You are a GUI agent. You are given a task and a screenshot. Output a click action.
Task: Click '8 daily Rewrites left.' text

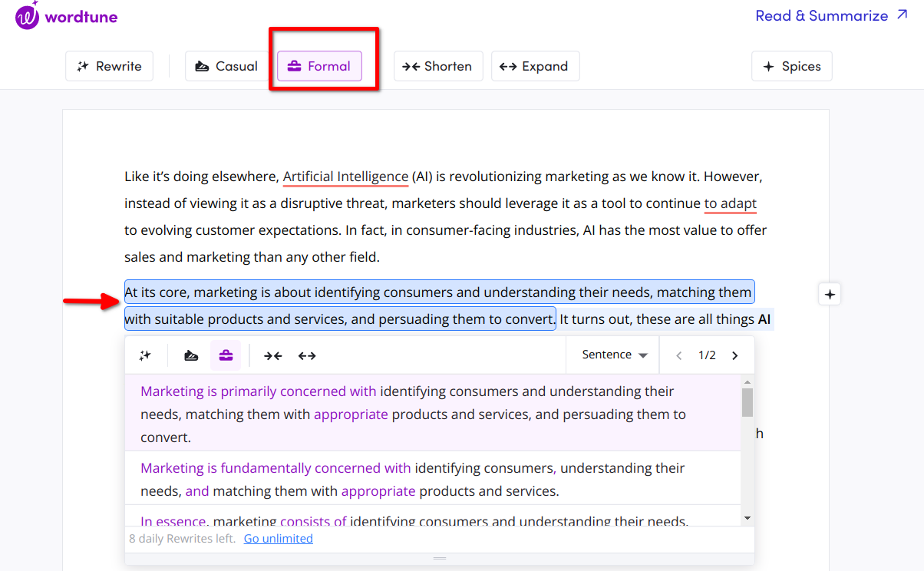coord(183,539)
